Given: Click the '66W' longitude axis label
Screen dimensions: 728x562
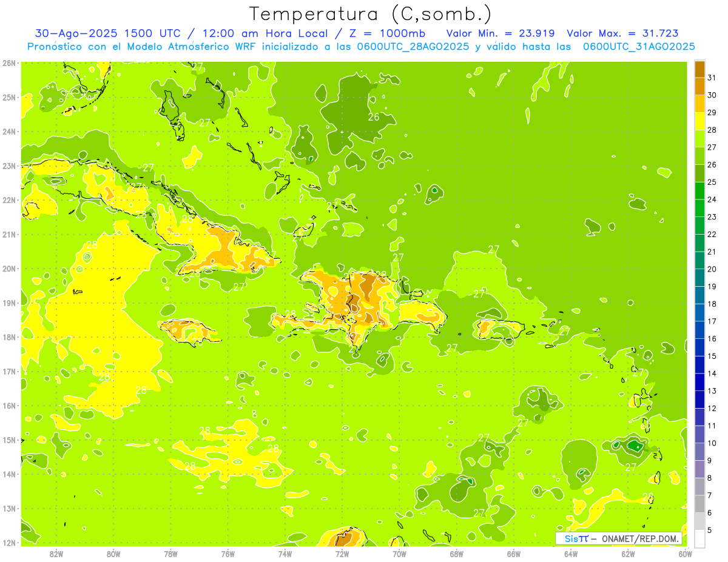Looking at the screenshot, I should point(514,554).
